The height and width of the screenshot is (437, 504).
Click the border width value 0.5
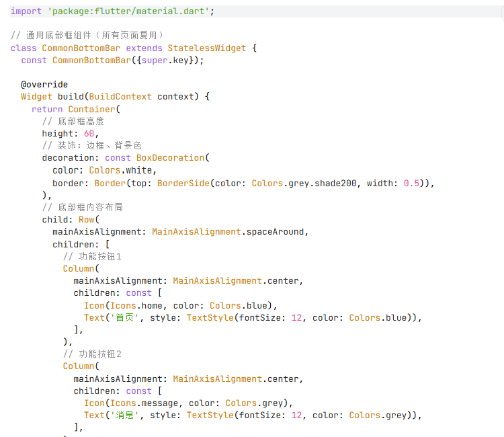click(x=411, y=183)
